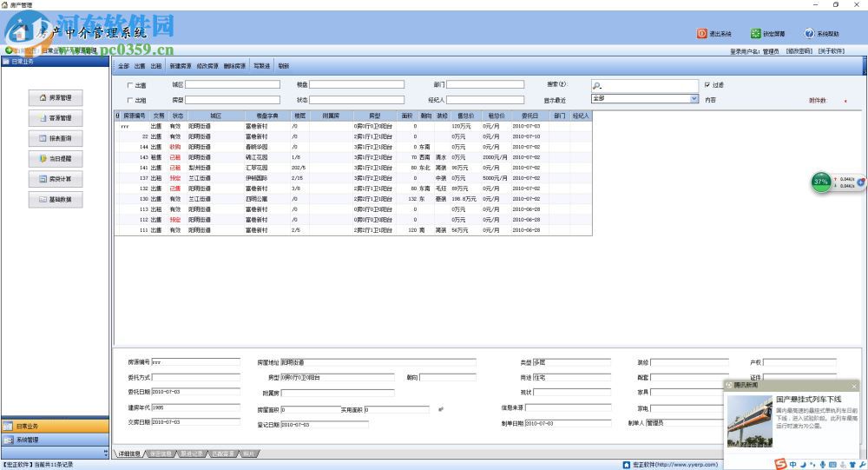The image size is (868, 470).
Task: Click the red 退出系统 exit icon
Action: 701,33
